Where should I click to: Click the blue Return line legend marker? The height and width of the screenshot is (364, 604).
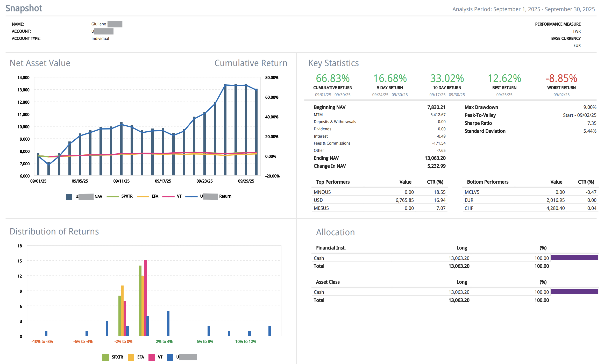[x=191, y=196]
